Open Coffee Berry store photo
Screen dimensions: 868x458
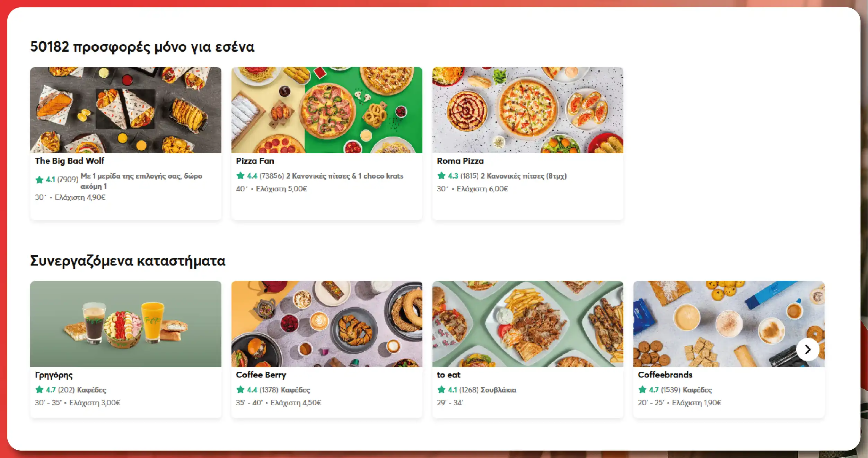pos(326,324)
